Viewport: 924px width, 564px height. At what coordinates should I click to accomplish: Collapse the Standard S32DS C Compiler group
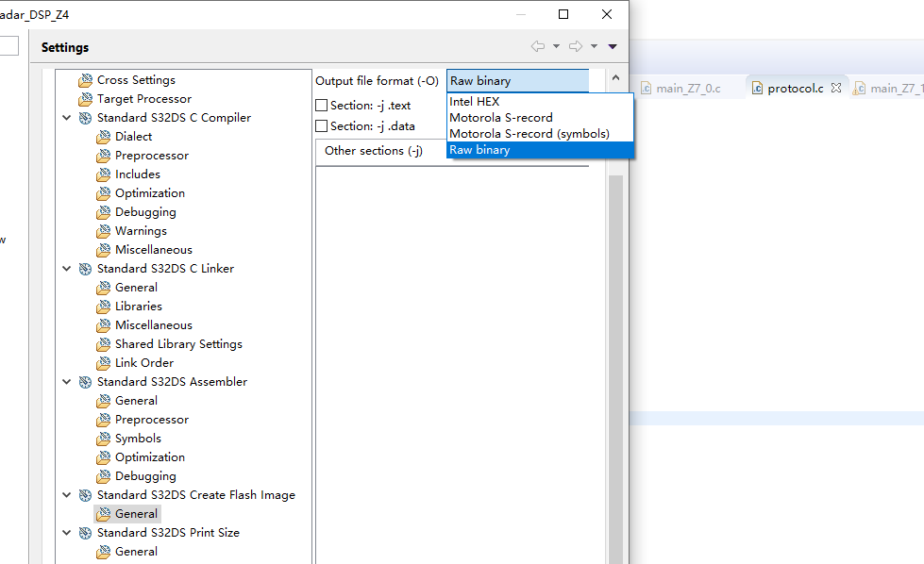tap(66, 117)
